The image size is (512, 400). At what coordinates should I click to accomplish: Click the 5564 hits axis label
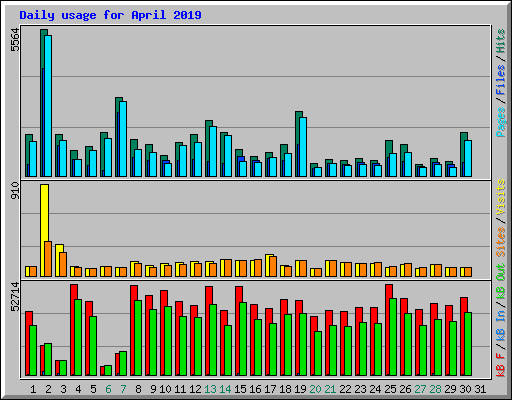coord(15,40)
